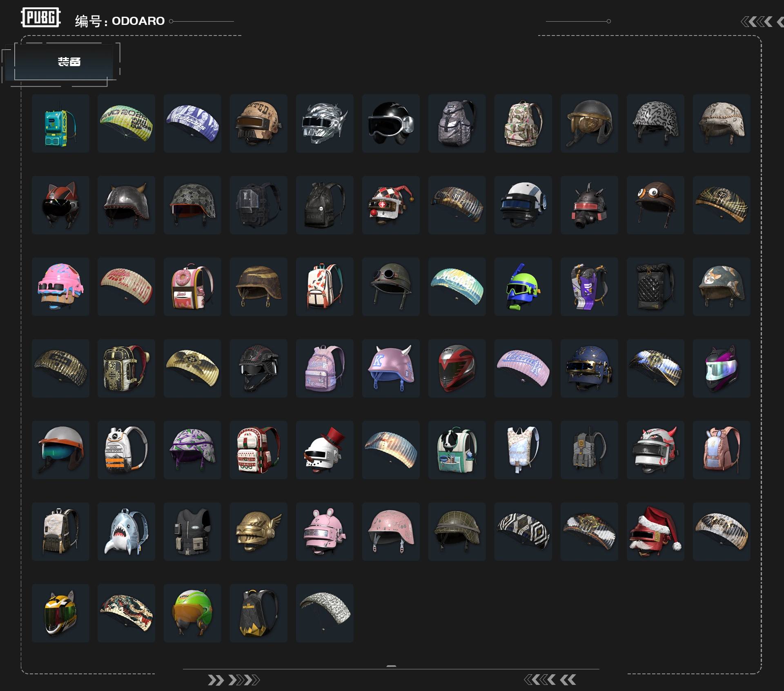The height and width of the screenshot is (691, 784).
Task: Choose the yellow-green Nations Cup parachute
Action: pos(127,123)
